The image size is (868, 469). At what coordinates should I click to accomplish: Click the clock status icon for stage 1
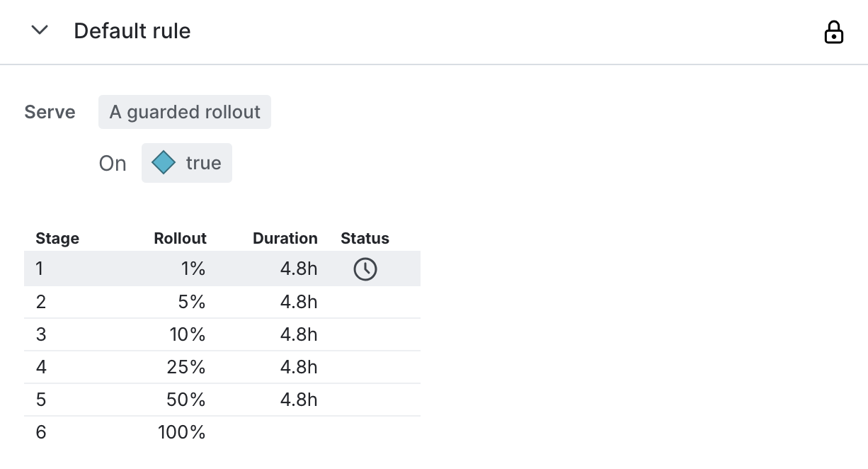[x=365, y=269]
